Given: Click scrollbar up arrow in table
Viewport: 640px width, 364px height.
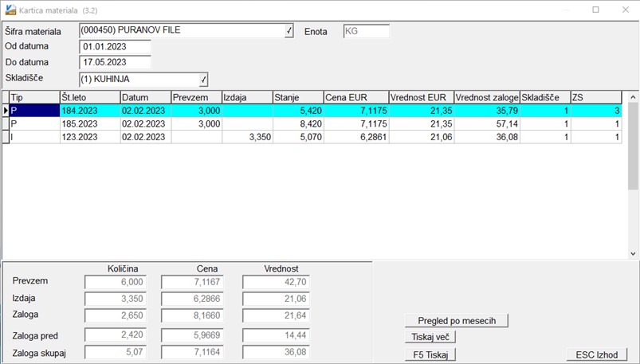Looking at the screenshot, I should tap(633, 97).
